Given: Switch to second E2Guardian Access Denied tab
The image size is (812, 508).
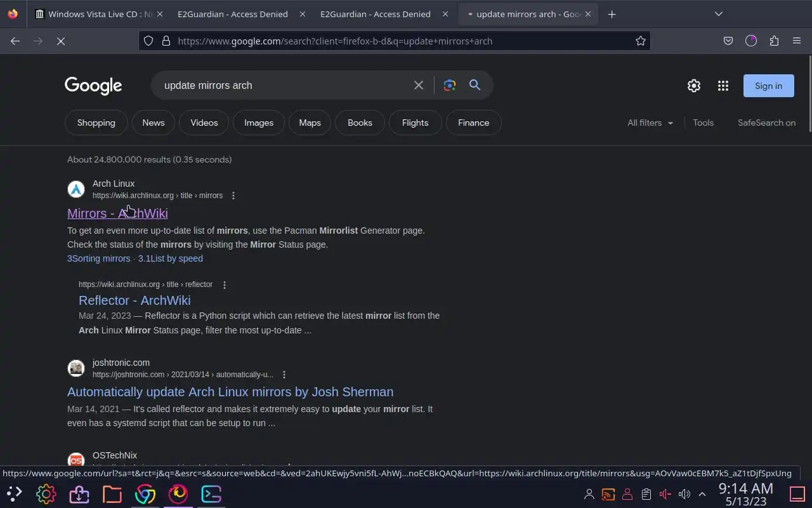Looking at the screenshot, I should click(x=375, y=14).
